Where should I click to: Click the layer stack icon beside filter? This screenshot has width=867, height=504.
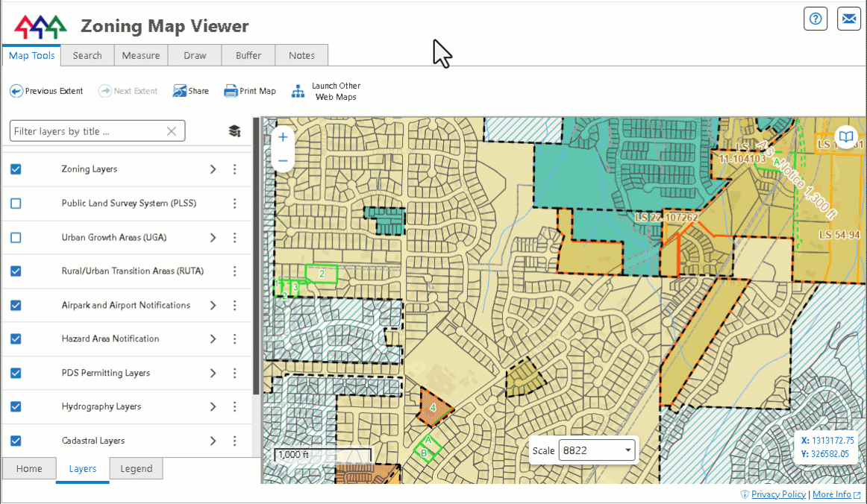coord(234,131)
